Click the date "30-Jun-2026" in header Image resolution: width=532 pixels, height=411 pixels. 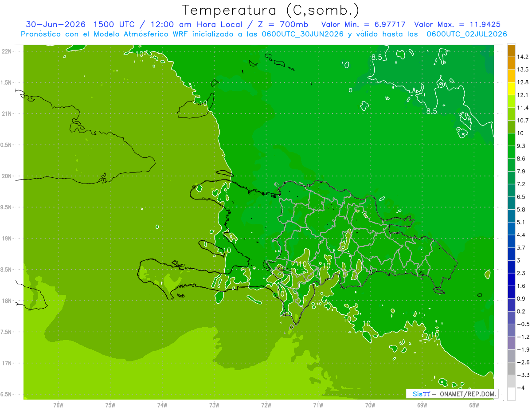pyautogui.click(x=55, y=24)
